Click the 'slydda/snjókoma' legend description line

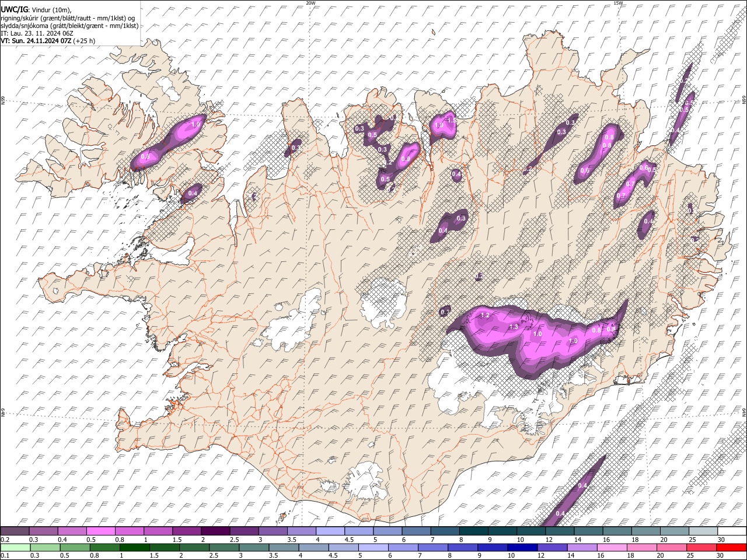(x=69, y=26)
